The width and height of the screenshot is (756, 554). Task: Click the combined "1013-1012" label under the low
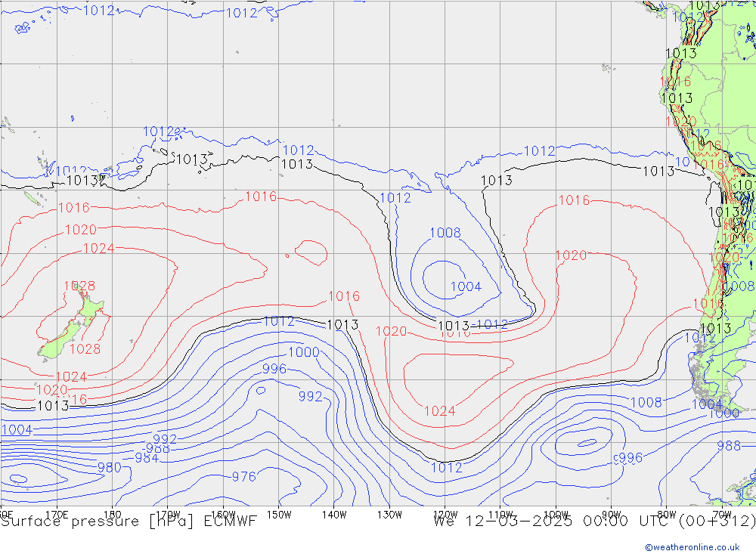[472, 324]
